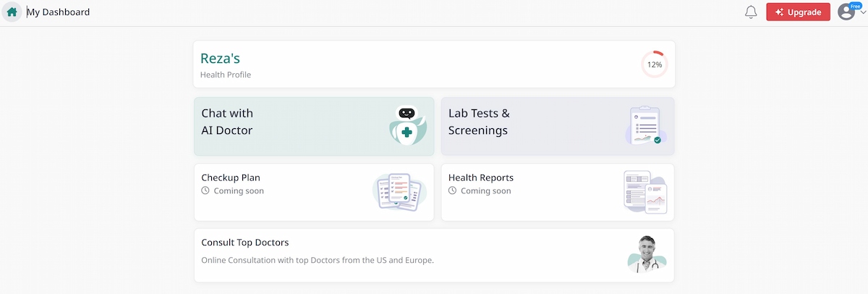Open Reza's Health Profile heading

220,59
